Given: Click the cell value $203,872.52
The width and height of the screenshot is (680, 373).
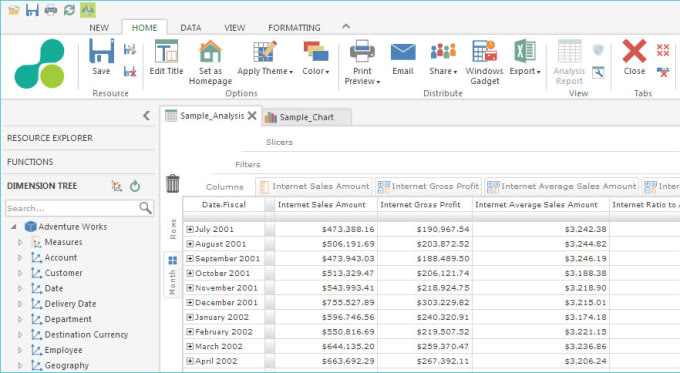Looking at the screenshot, I should coord(443,244).
